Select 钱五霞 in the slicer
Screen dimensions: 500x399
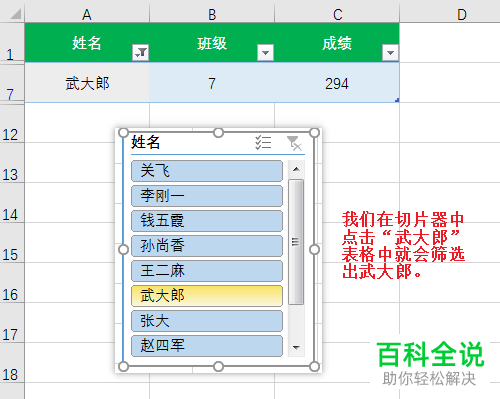(x=207, y=221)
